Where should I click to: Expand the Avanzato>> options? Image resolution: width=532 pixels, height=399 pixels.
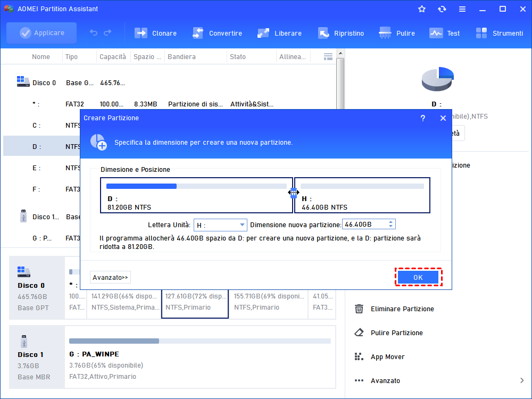110,277
